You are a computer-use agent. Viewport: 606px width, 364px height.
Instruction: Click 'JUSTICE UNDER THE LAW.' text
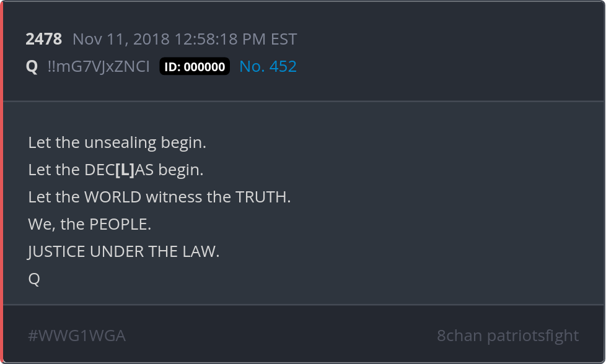124,252
